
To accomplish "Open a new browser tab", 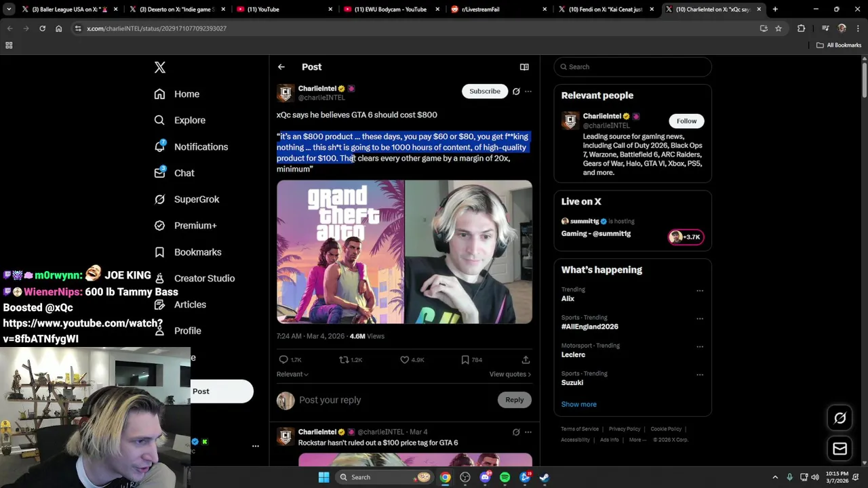I will 775,9.
